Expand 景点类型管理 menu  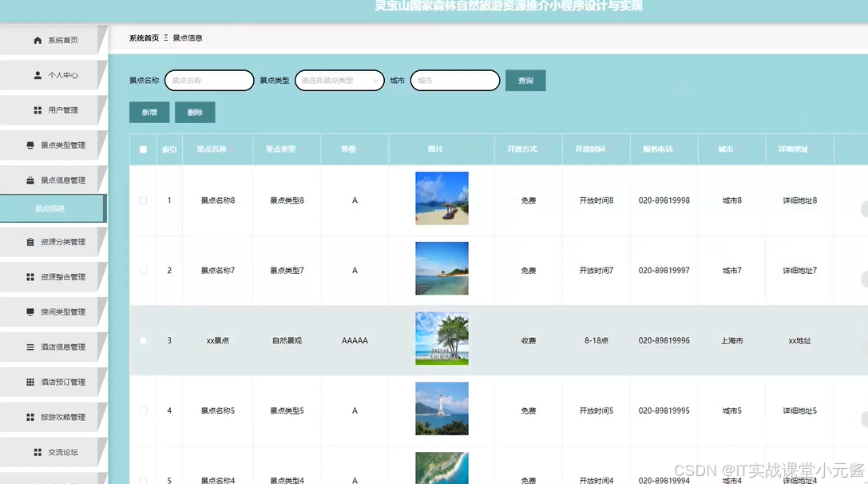click(x=52, y=145)
